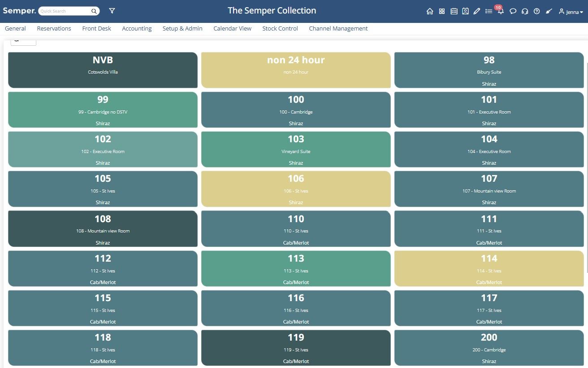This screenshot has width=588, height=368.
Task: Select the broom housekeeping icon
Action: tap(549, 11)
